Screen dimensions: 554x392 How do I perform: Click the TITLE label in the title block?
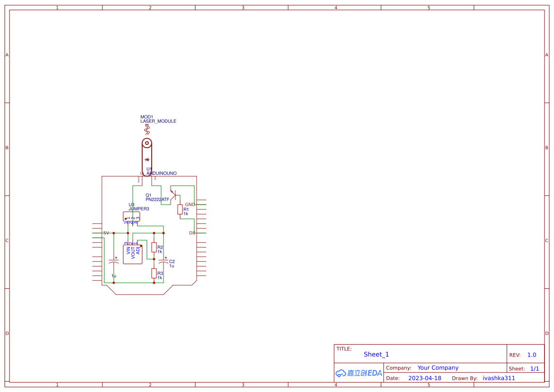pos(343,348)
